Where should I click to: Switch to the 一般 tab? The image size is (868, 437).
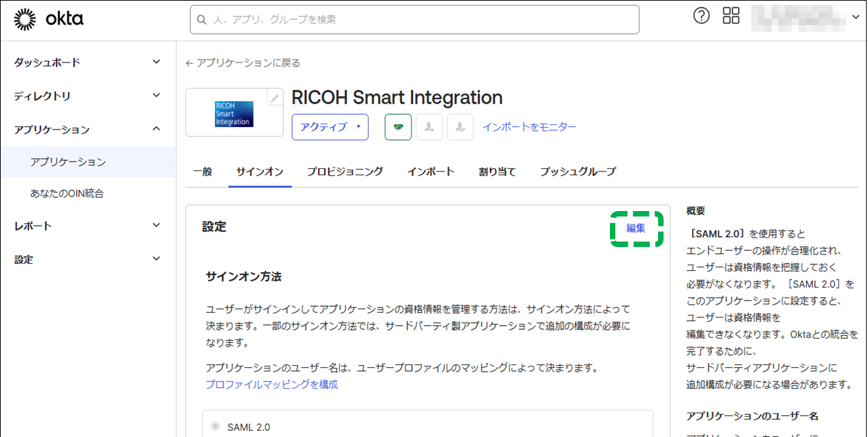coord(202,172)
